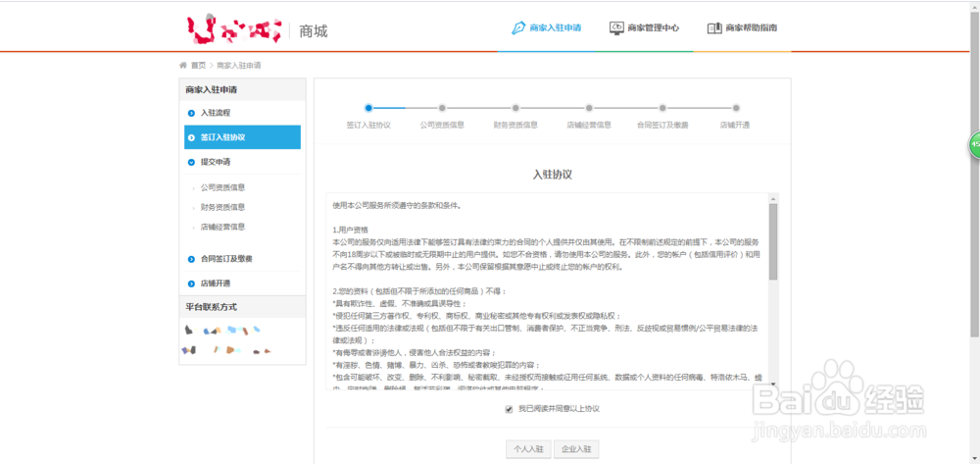Click the 签订入驻协议 step dot
This screenshot has width=980, height=464.
[368, 108]
